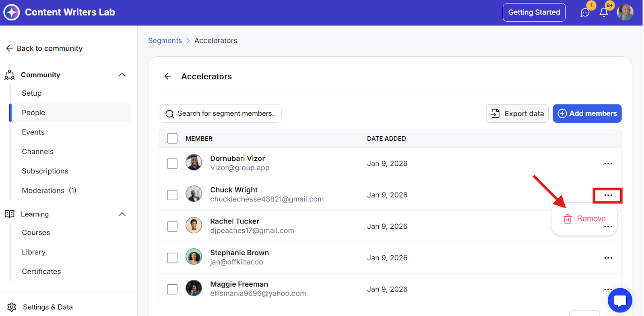Open the chat messages icon
The image size is (644, 316).
585,12
